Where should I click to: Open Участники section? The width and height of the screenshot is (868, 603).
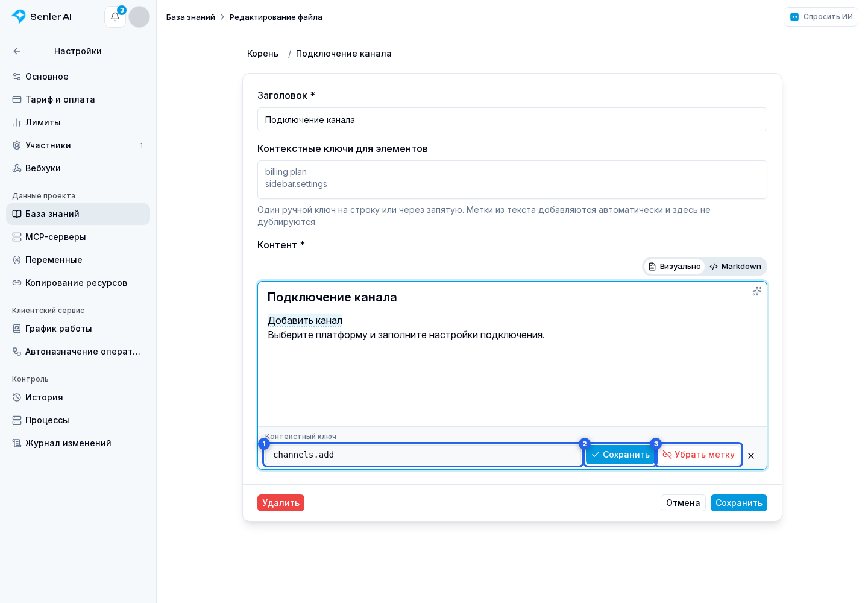point(78,145)
